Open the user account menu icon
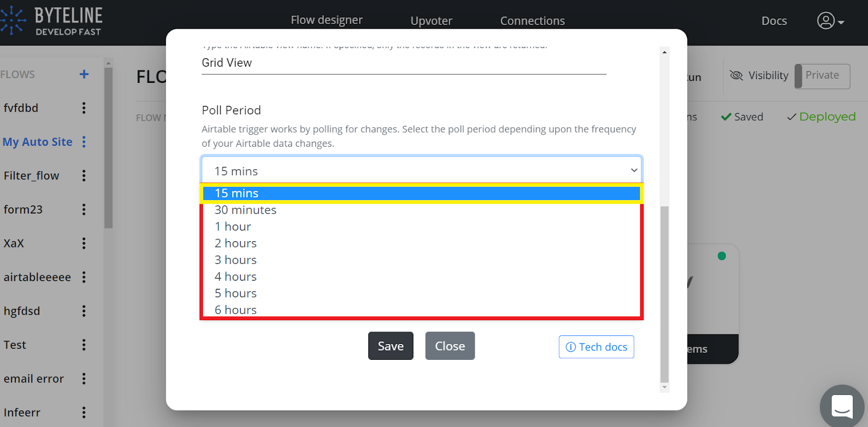The height and width of the screenshot is (427, 868). coord(826,21)
